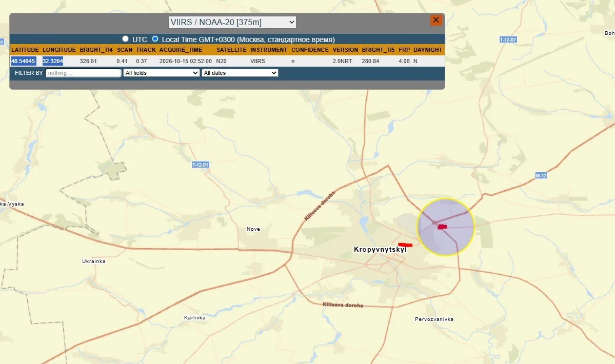Click the FRP column header

pyautogui.click(x=404, y=50)
